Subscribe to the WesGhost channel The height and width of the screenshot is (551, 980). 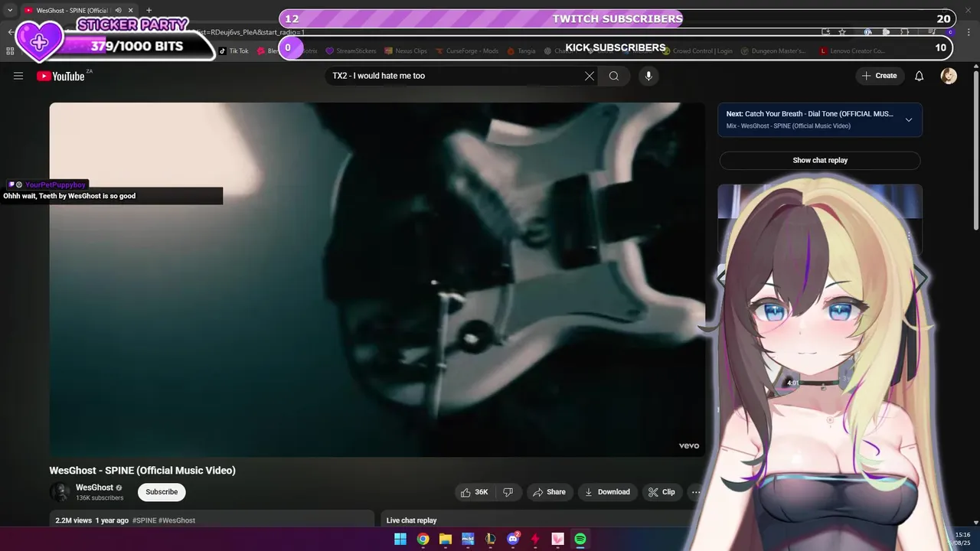click(162, 492)
